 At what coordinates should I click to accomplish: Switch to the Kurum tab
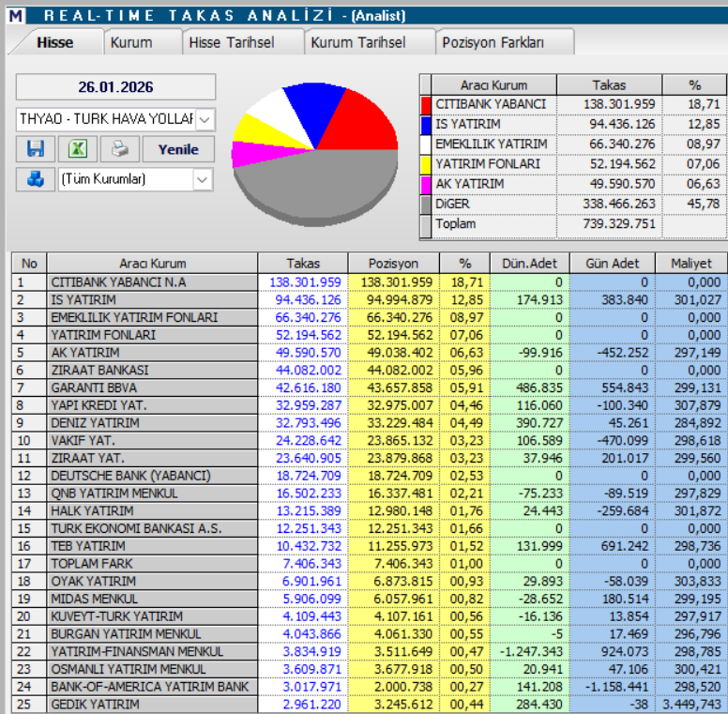tap(132, 42)
